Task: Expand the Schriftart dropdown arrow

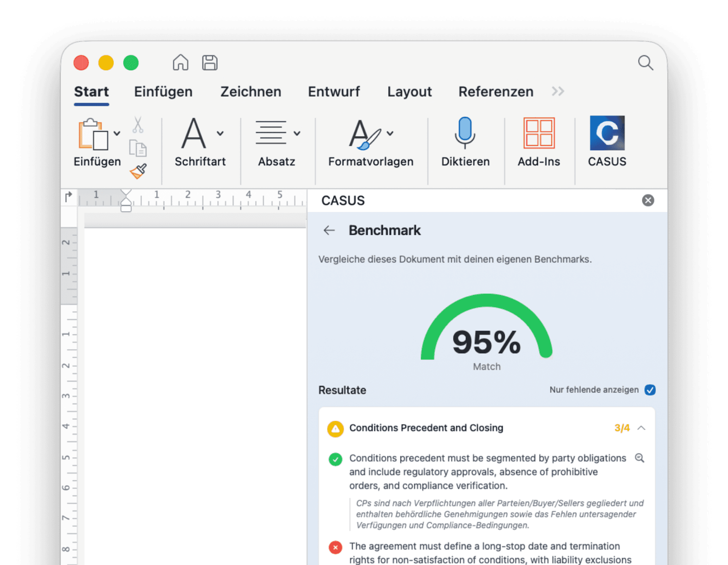Action: [x=220, y=133]
